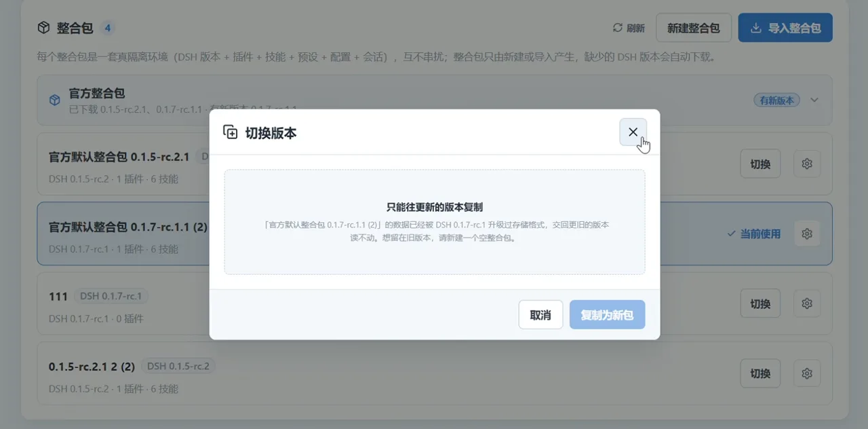The image size is (868, 429).
Task: Click the 当前使用 label
Action: 760,234
